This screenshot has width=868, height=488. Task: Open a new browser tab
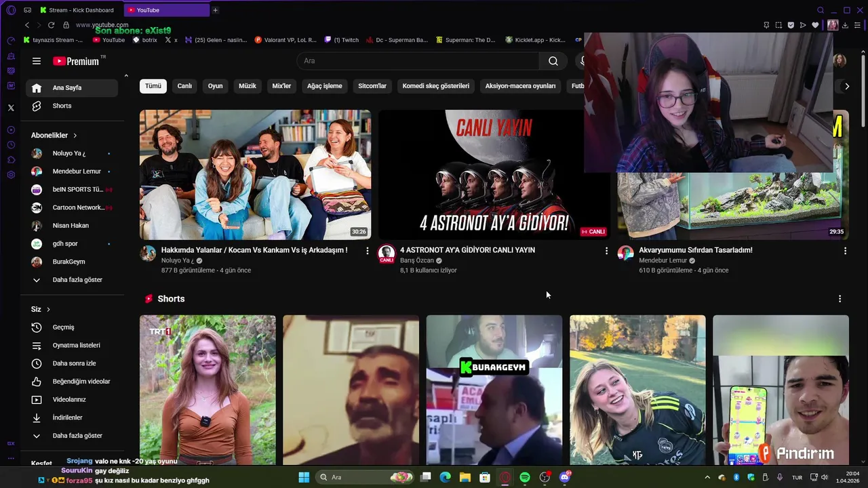coord(215,10)
